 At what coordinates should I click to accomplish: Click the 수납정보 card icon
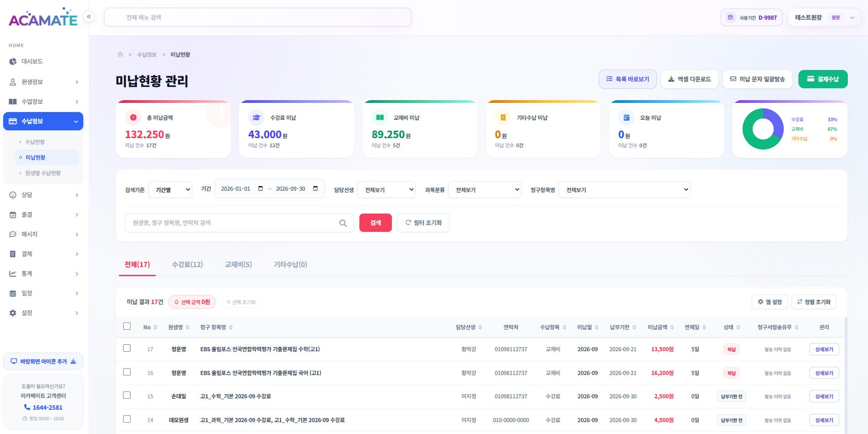tap(13, 121)
